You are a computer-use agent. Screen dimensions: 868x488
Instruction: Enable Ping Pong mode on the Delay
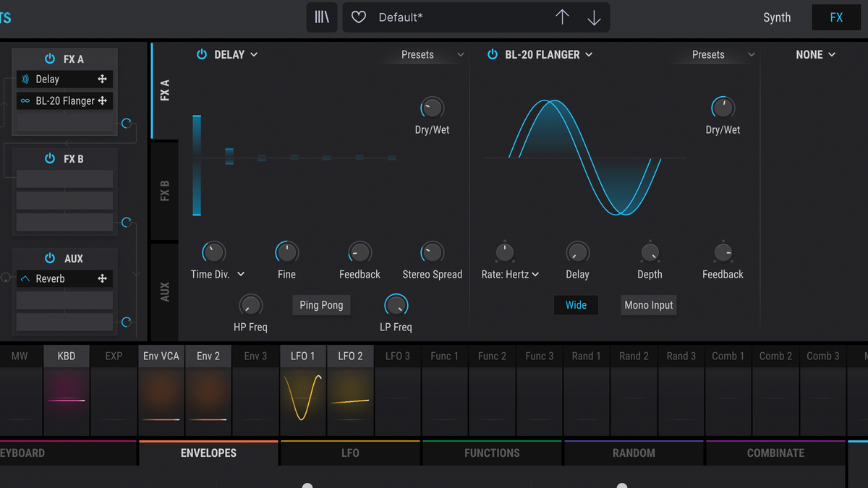(x=321, y=305)
